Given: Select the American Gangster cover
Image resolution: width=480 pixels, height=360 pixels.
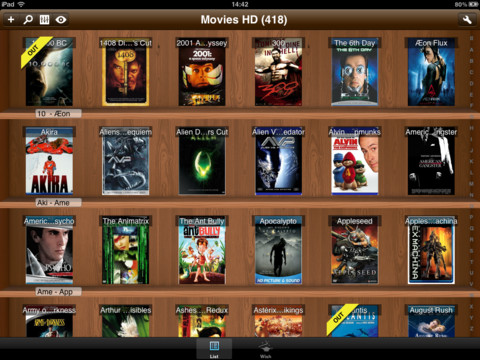Looking at the screenshot, I should point(431,161).
